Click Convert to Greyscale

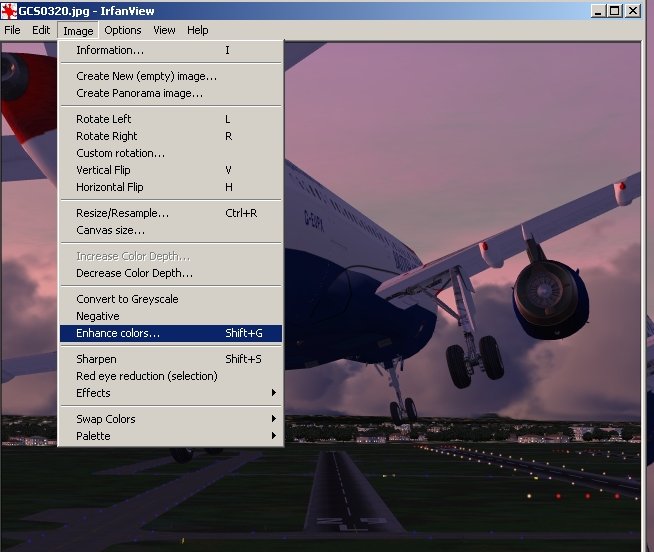pyautogui.click(x=127, y=299)
